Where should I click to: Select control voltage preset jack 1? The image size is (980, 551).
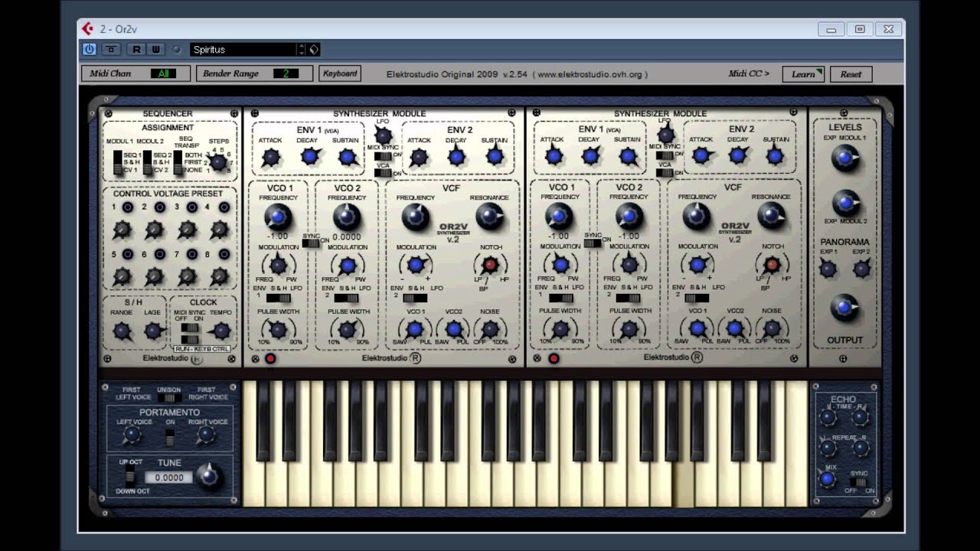128,207
